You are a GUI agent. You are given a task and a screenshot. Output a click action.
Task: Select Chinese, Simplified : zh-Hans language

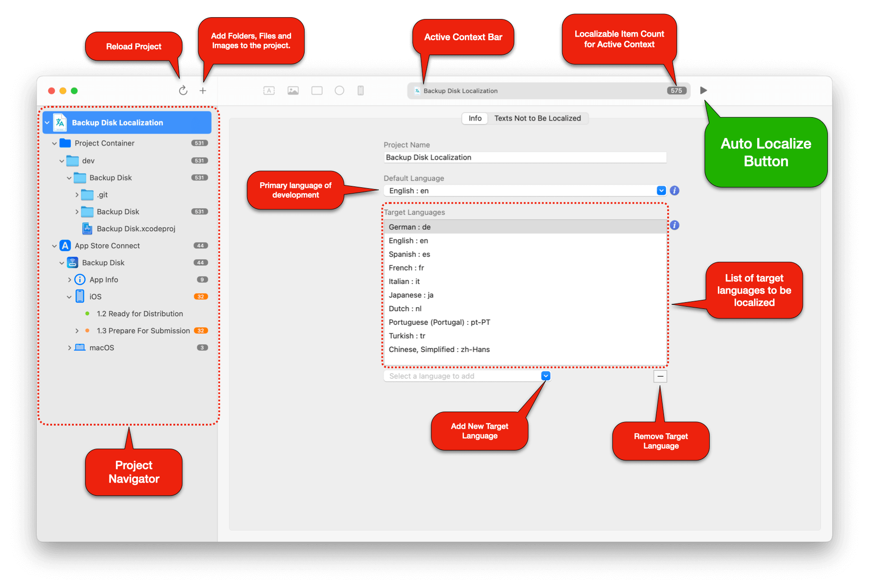pyautogui.click(x=525, y=349)
